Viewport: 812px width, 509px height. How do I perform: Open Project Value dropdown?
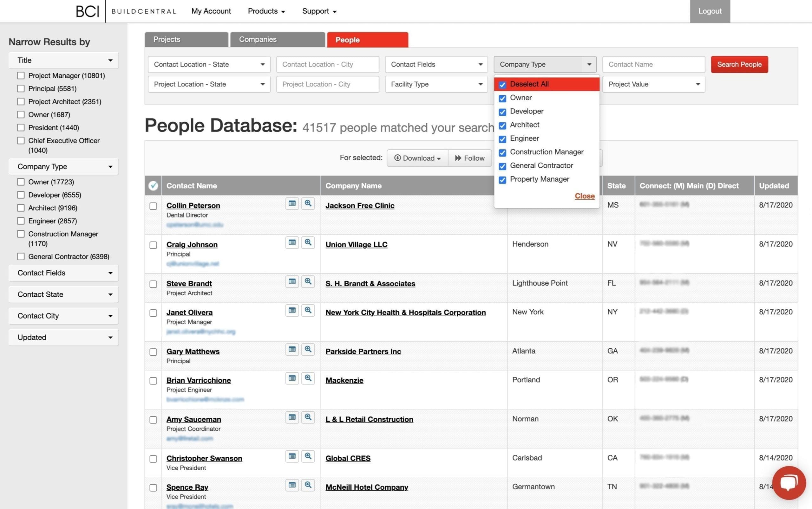[654, 84]
